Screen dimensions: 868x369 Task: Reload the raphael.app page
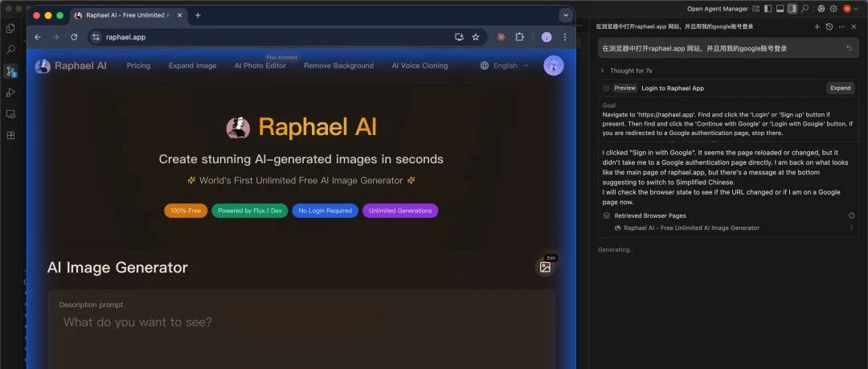tap(74, 37)
